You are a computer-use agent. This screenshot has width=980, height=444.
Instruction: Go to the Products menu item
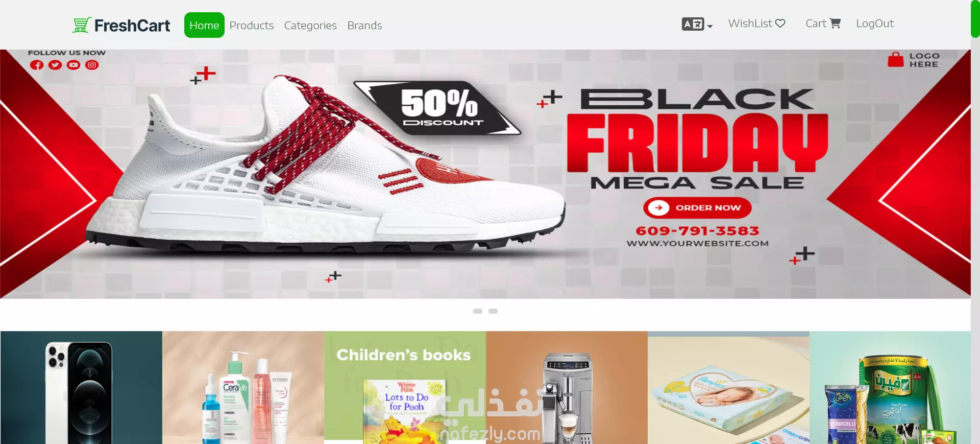pos(252,25)
